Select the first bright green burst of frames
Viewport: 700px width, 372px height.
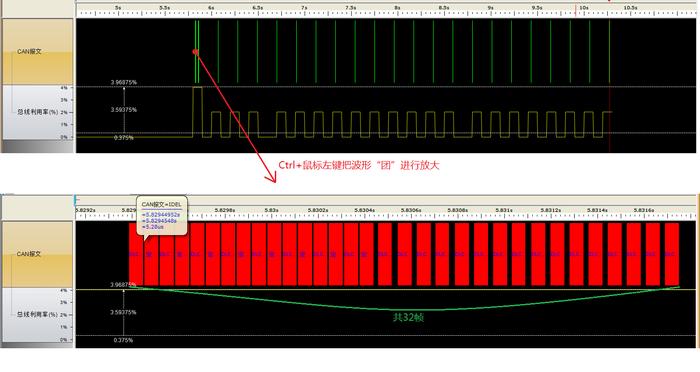197,52
